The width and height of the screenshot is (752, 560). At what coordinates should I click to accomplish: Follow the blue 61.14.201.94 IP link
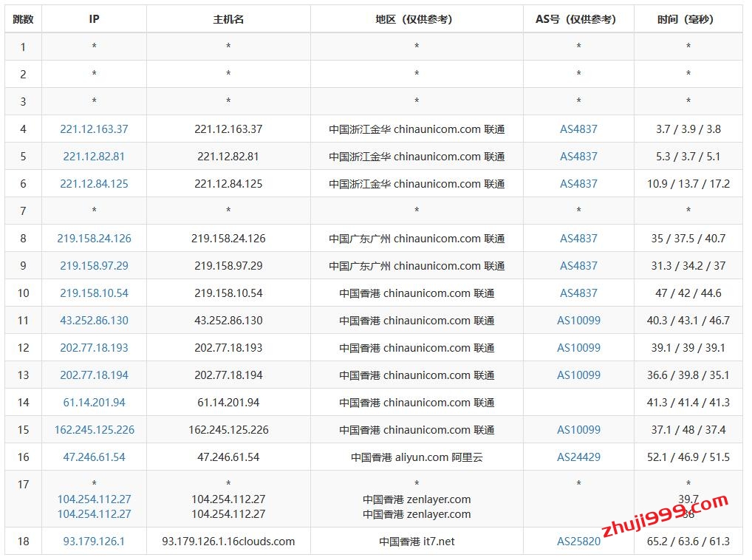click(94, 403)
